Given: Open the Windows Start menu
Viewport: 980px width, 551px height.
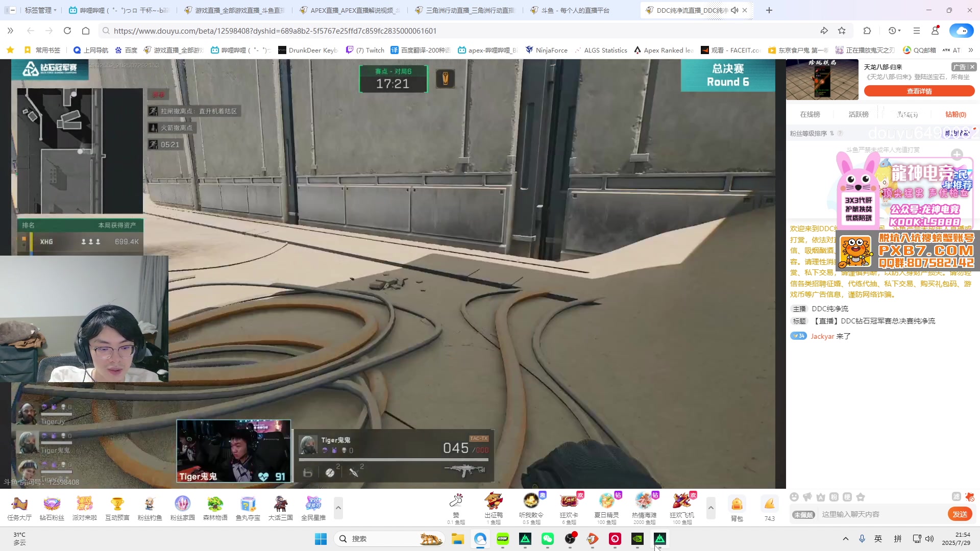Looking at the screenshot, I should (x=321, y=539).
